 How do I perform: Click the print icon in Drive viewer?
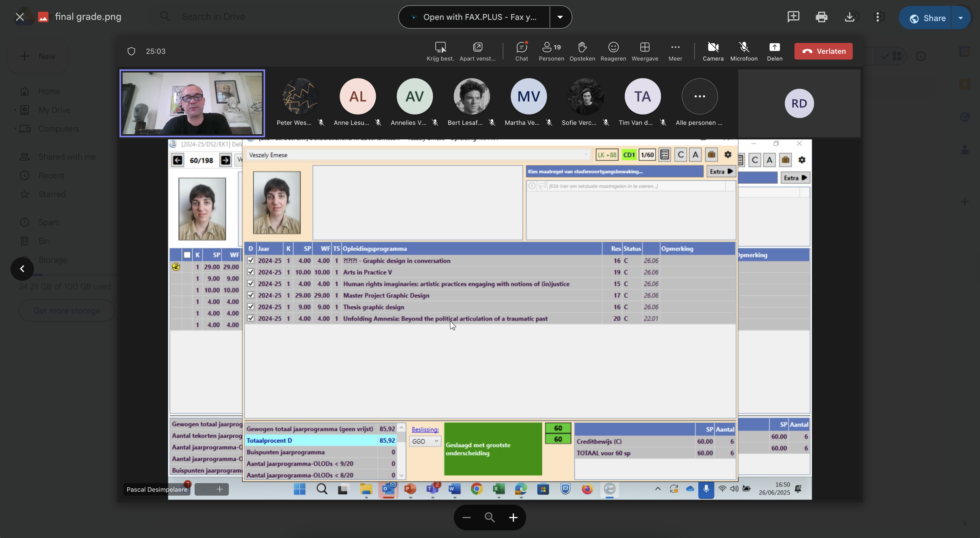821,17
